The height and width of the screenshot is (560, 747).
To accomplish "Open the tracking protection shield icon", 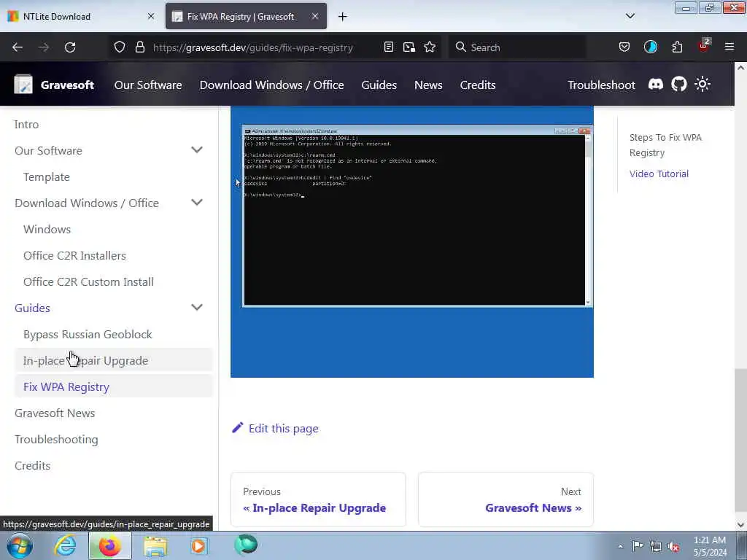I will click(x=120, y=47).
